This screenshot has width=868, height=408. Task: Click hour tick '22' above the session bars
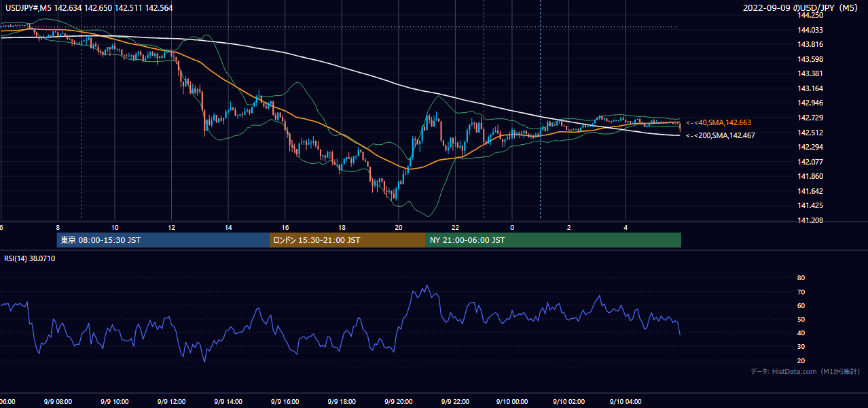pyautogui.click(x=455, y=227)
